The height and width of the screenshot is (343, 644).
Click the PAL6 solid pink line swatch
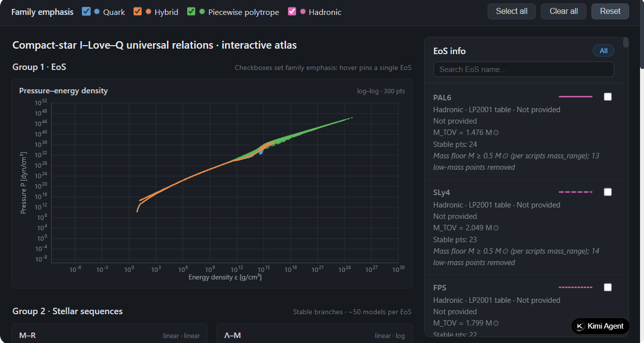pos(575,97)
